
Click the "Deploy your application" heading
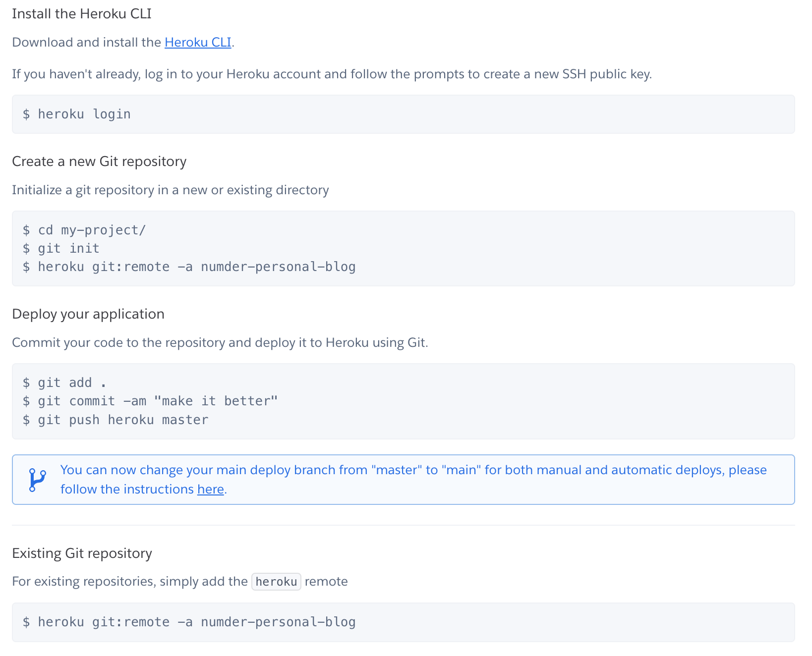tap(88, 314)
